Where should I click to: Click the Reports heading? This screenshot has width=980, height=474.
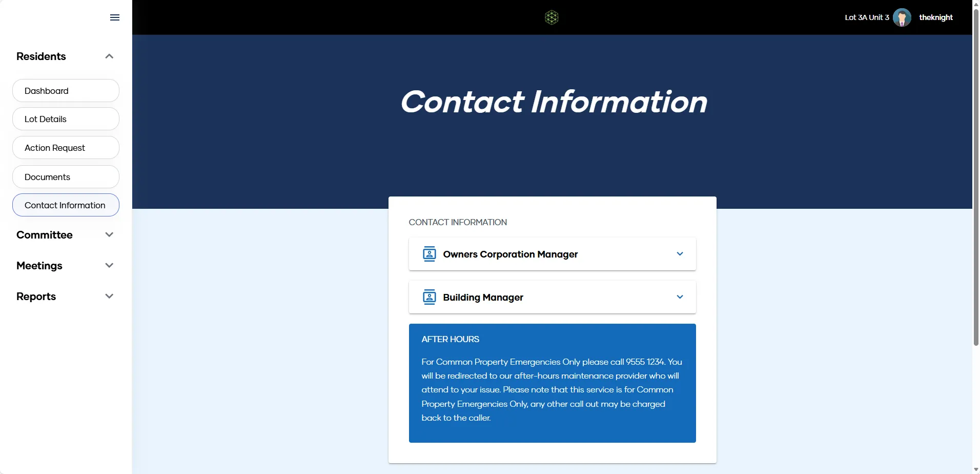pyautogui.click(x=36, y=297)
